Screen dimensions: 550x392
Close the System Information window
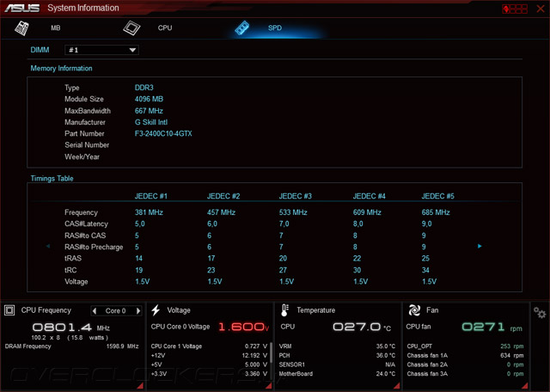(541, 9)
